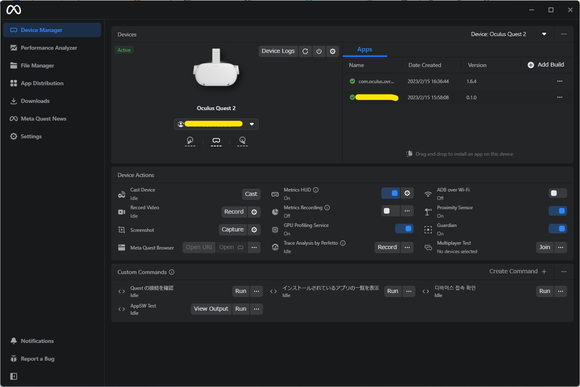Run the AppSW Test command

(241, 309)
